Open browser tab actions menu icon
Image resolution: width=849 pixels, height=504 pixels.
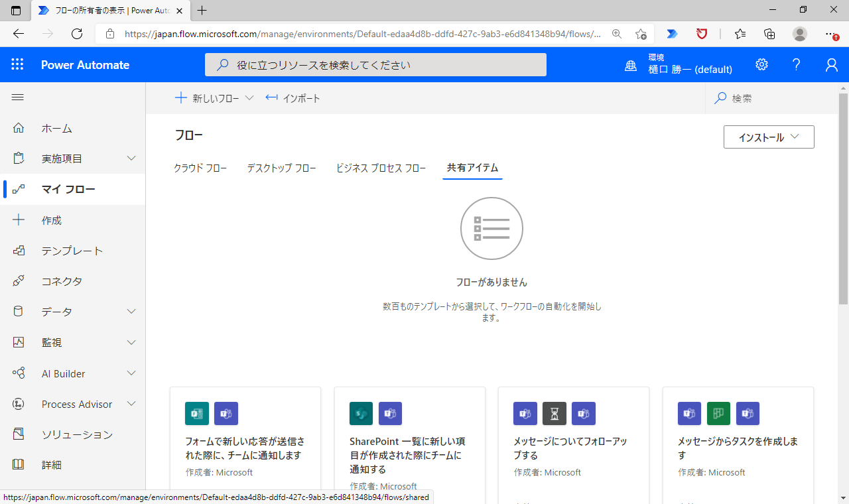point(16,11)
